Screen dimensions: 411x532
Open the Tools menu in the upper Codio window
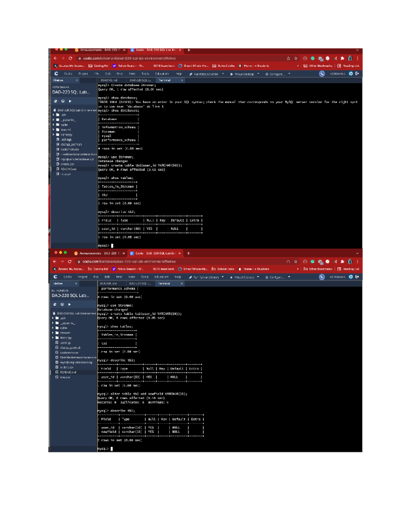coord(145,74)
